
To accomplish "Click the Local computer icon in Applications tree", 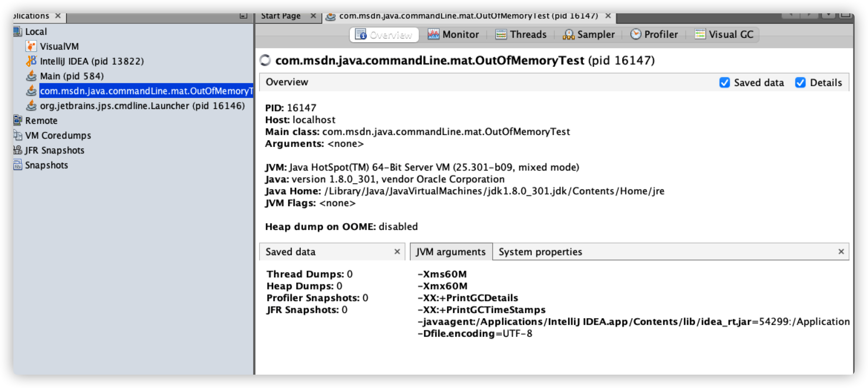I will pos(17,32).
